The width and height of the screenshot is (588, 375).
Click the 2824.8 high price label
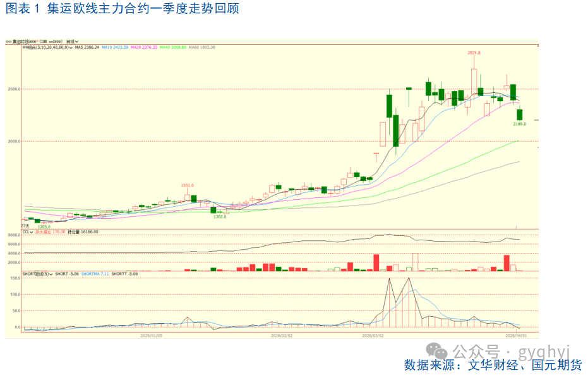tap(474, 53)
